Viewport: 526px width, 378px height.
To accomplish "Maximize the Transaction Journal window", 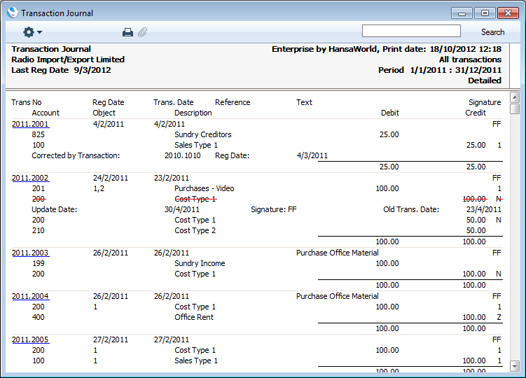I will (x=484, y=13).
